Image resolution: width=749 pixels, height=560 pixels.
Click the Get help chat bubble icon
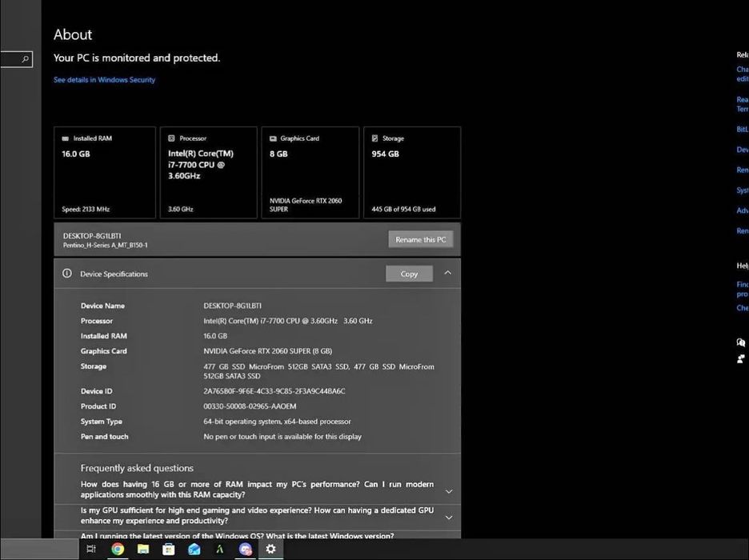[x=741, y=342]
